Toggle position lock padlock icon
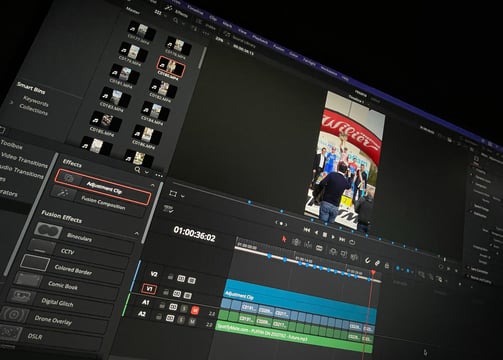 tap(387, 266)
